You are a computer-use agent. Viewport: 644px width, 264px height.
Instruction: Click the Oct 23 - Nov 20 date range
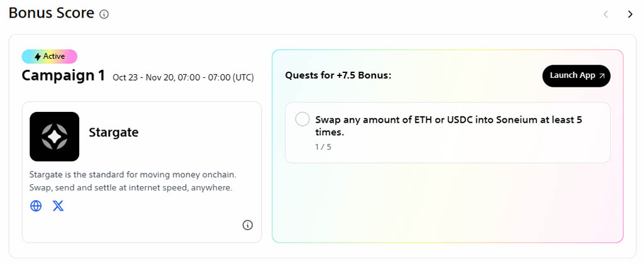pos(183,77)
